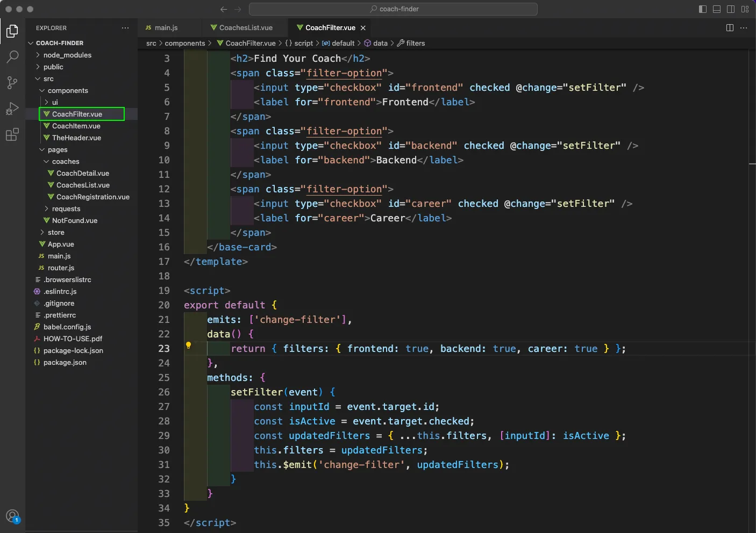Open editor more actions menu

pos(744,28)
